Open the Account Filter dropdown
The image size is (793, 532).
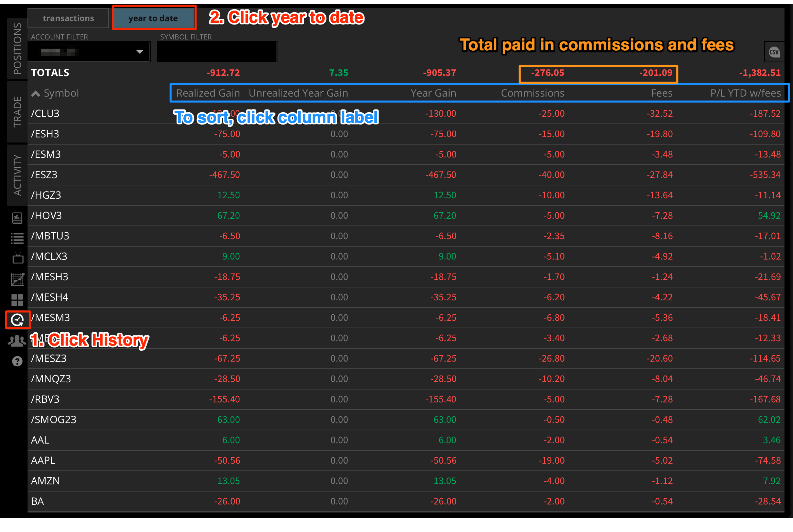click(x=88, y=52)
